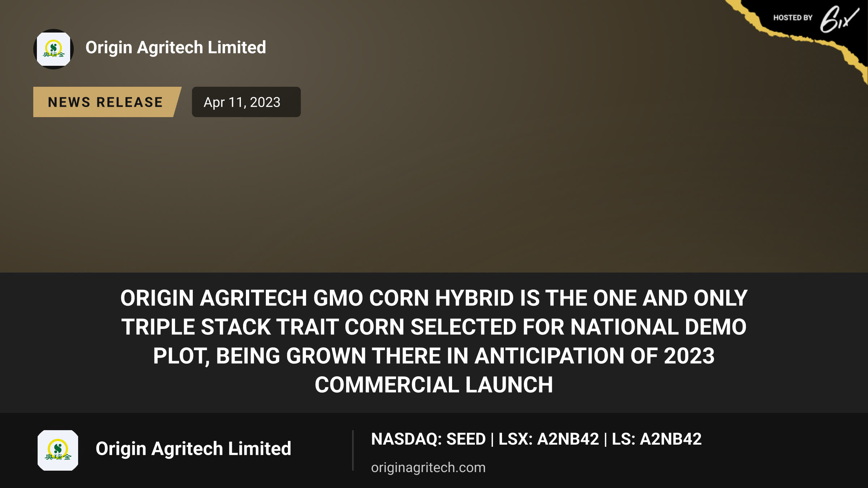Viewport: 868px width, 488px height.
Task: Click the headline line starting ORIGIN AGRITECH GMO
Action: pos(434,298)
